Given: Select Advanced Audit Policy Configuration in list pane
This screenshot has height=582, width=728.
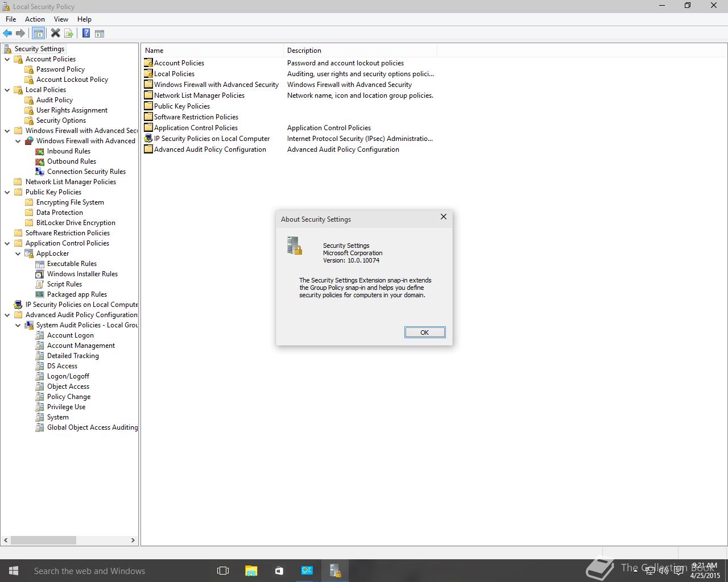Looking at the screenshot, I should pos(210,149).
